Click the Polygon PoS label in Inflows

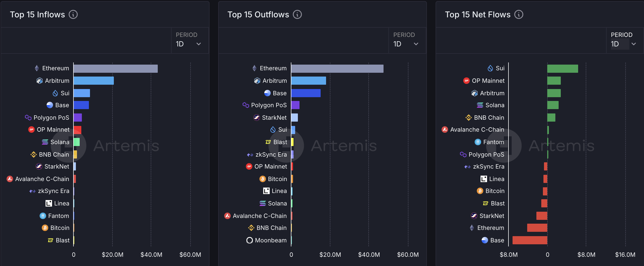(x=51, y=118)
